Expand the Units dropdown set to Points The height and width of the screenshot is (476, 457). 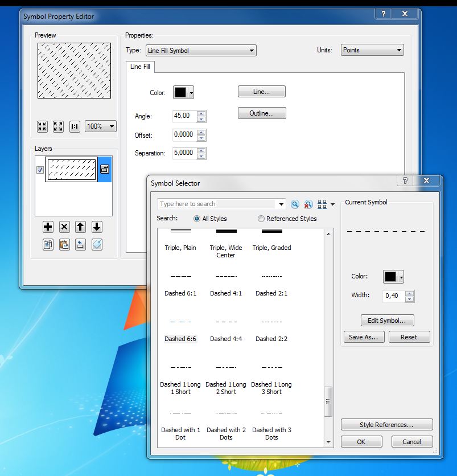tap(372, 50)
